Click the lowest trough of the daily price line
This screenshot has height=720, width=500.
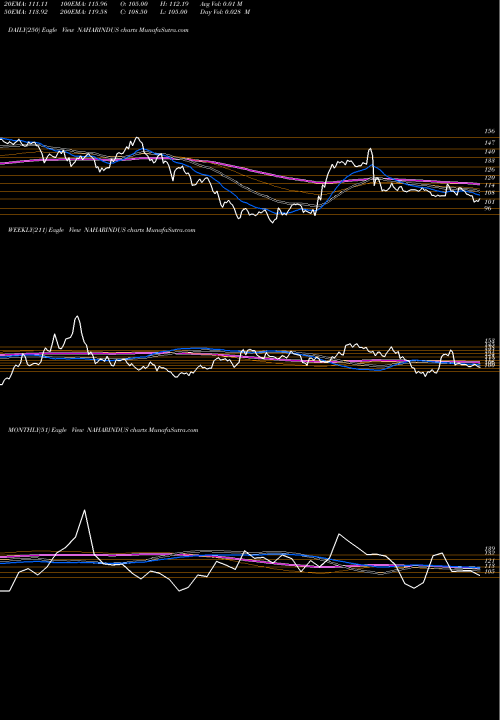coord(273,222)
